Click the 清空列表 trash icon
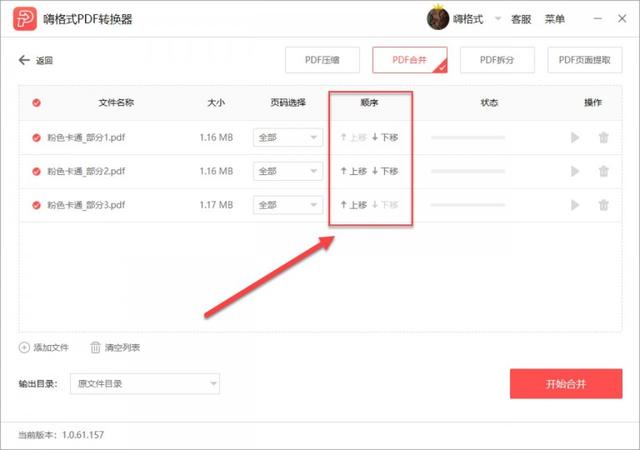Viewport: 640px width, 450px height. click(x=95, y=348)
